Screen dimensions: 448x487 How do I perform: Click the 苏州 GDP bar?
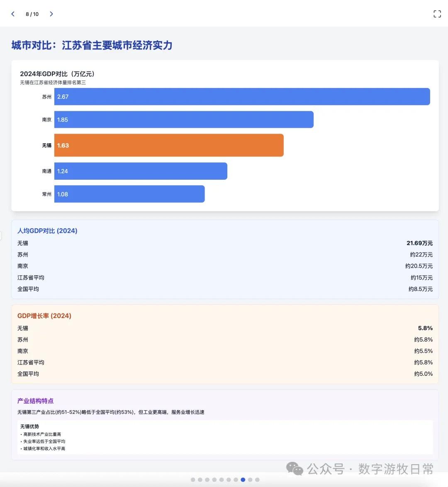tap(242, 96)
